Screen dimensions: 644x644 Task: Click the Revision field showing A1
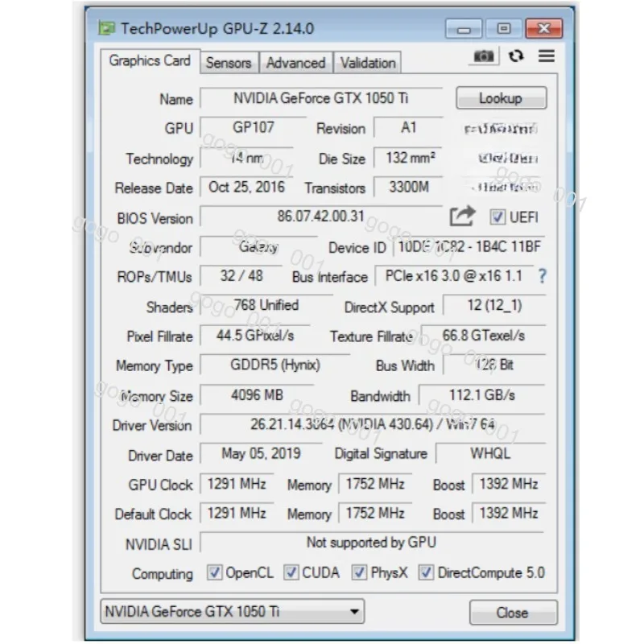(409, 127)
